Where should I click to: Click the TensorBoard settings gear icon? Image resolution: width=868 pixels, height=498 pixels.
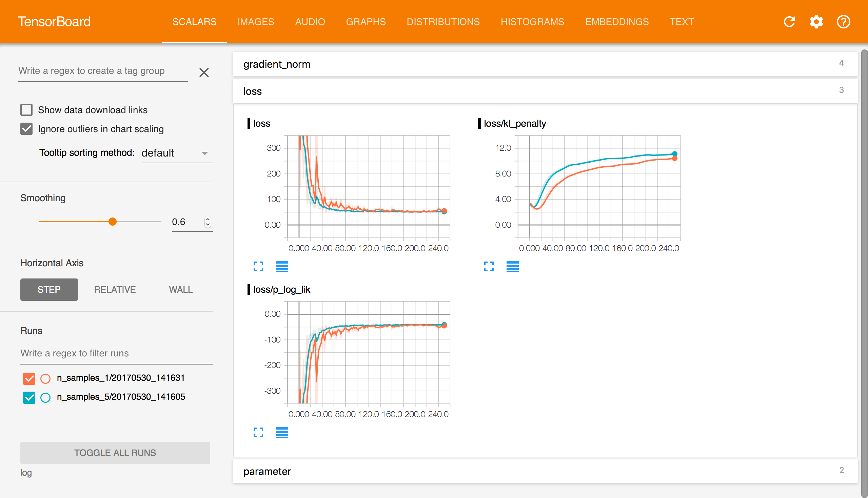(x=815, y=21)
